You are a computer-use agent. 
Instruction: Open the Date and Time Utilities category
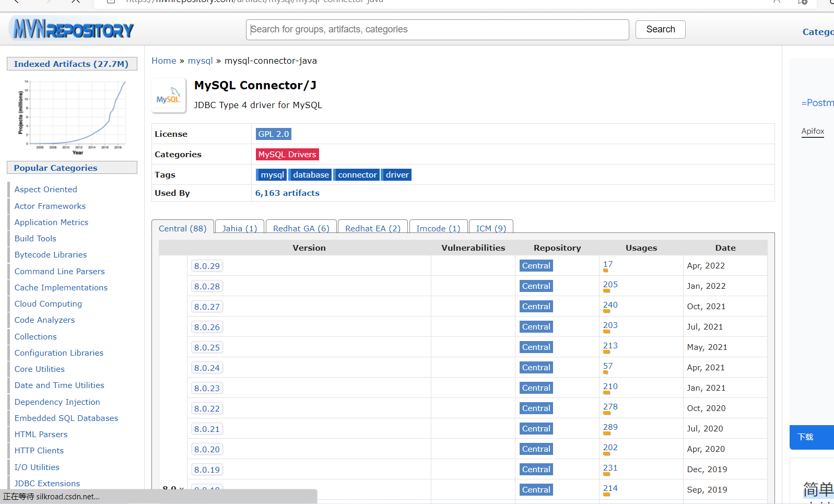coord(60,385)
